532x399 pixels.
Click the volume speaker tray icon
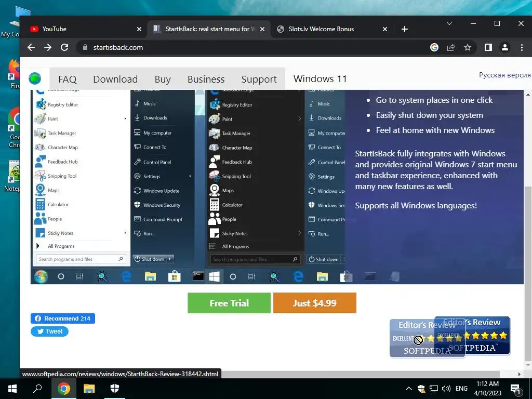[446, 389]
